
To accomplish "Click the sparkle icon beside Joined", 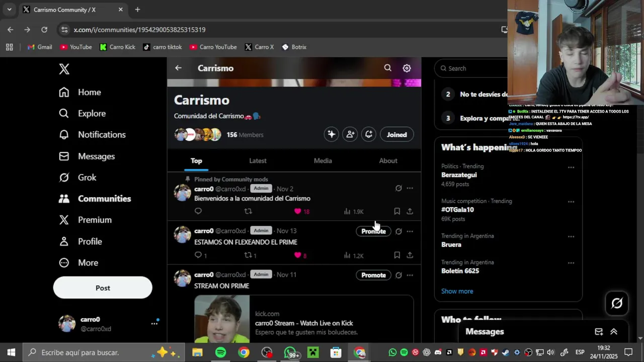I will point(331,134).
